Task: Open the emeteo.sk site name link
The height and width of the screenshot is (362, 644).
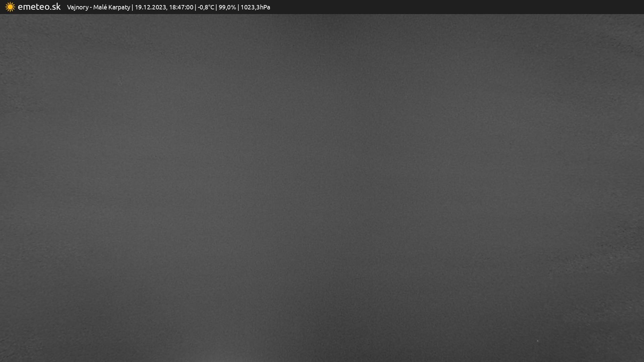Action: pos(39,7)
